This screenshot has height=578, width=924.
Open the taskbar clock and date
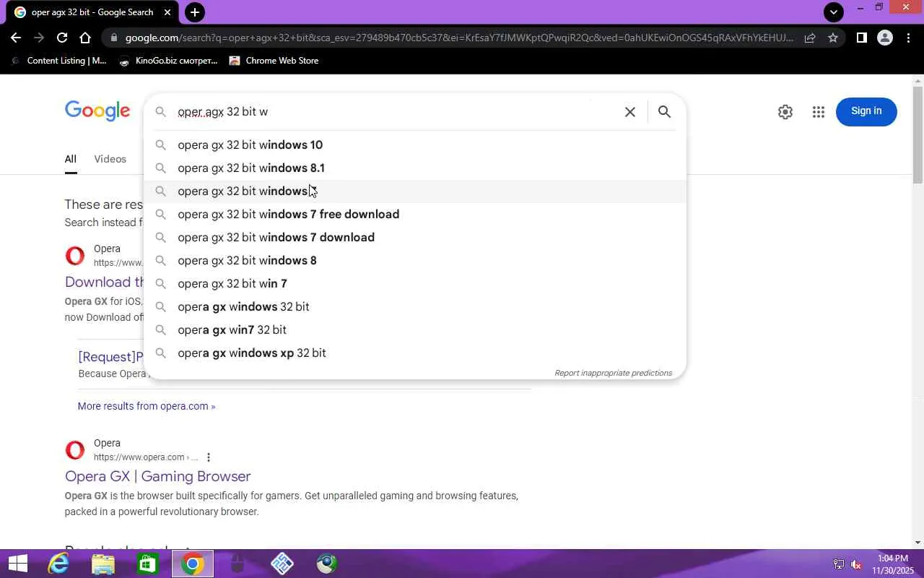point(893,564)
